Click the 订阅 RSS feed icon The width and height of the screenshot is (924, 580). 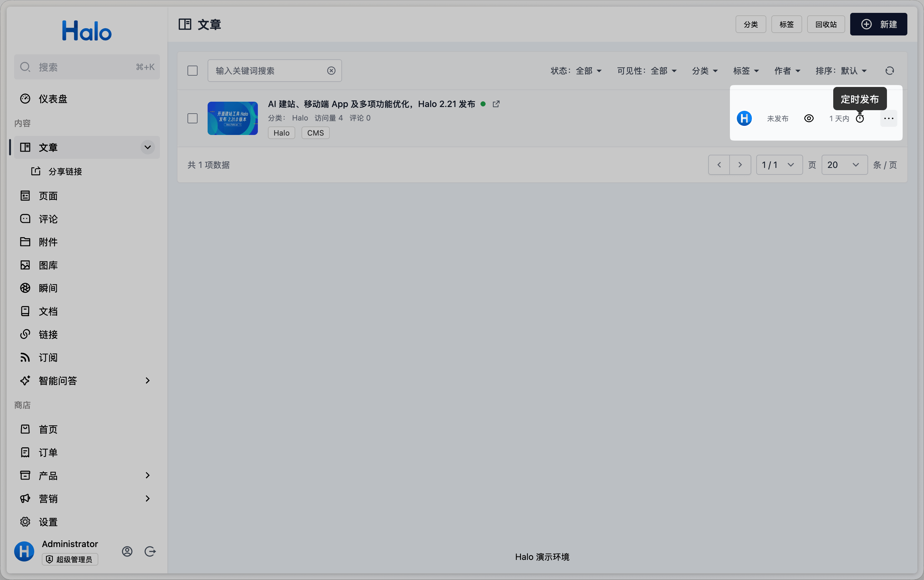tap(25, 357)
